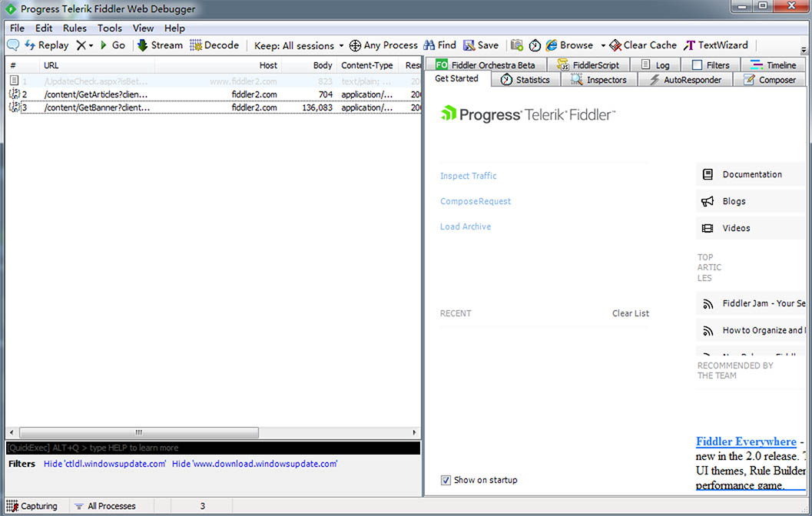Click the Stream mode button
The image size is (812, 516).
click(160, 45)
